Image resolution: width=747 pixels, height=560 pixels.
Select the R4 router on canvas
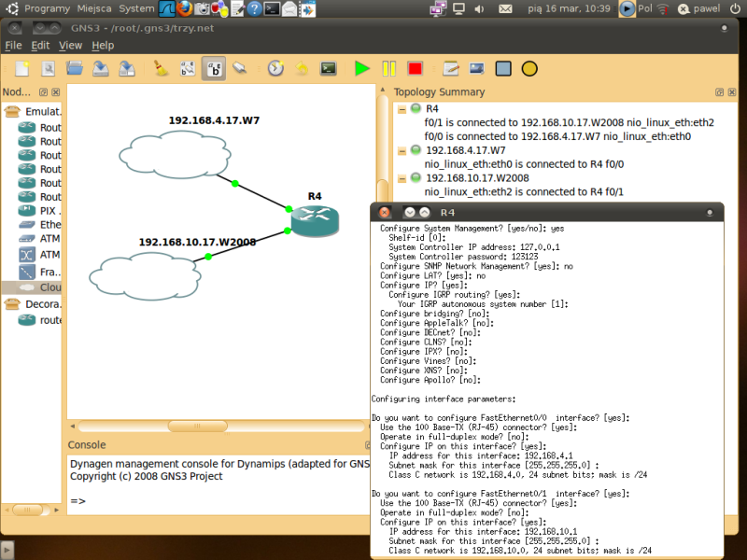[315, 221]
